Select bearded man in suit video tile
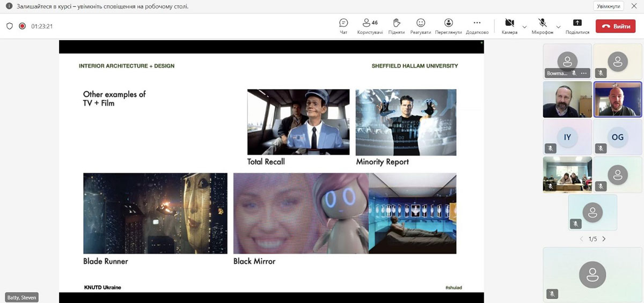 tap(567, 99)
